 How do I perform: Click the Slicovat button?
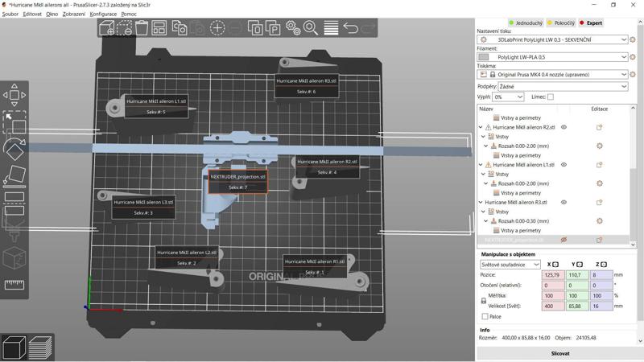559,353
